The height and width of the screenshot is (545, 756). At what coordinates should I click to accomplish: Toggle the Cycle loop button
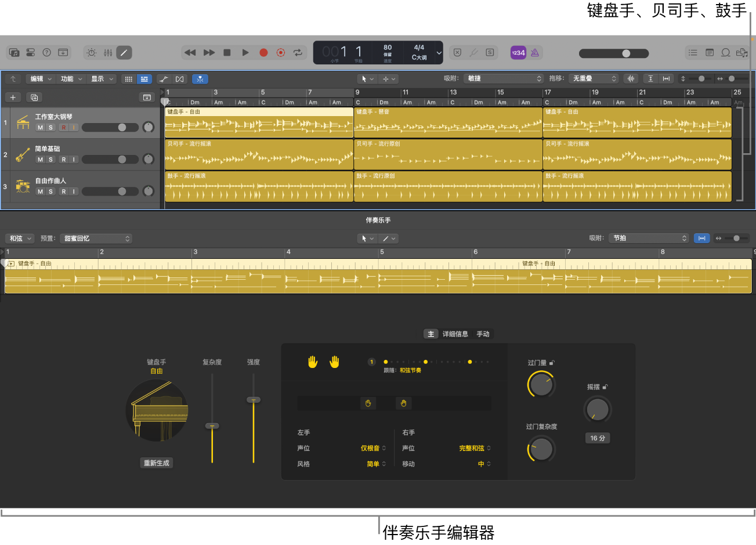click(x=298, y=53)
